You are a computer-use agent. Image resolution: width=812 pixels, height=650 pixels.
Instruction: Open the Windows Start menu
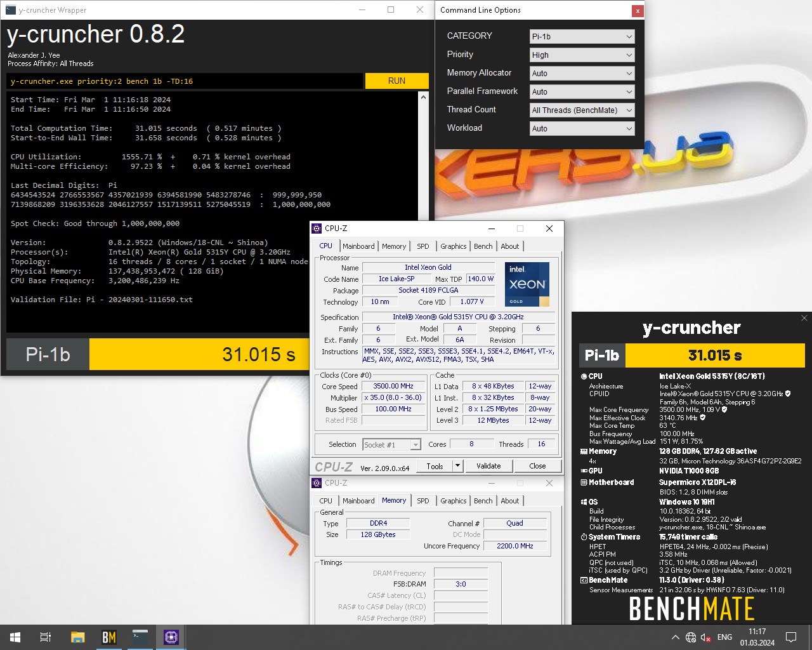[15, 637]
